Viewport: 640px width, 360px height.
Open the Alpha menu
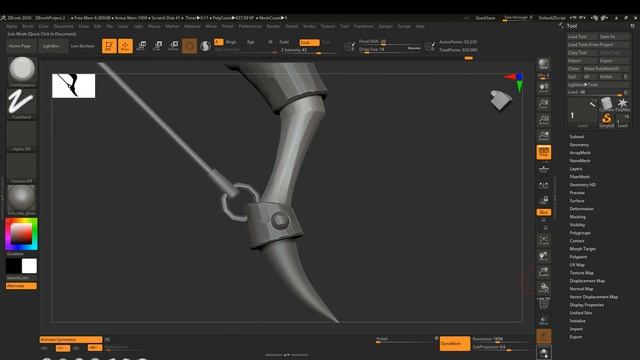pyautogui.click(x=12, y=26)
